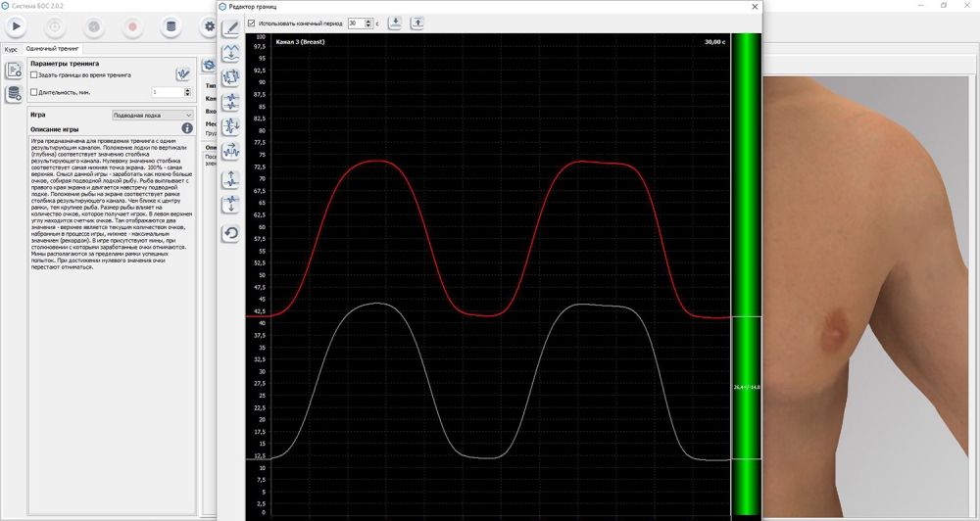Click the period seconds spinner arrows

click(368, 24)
